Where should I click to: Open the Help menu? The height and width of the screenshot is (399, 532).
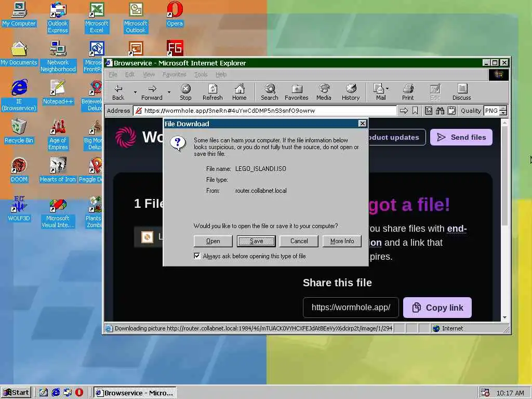click(x=221, y=74)
